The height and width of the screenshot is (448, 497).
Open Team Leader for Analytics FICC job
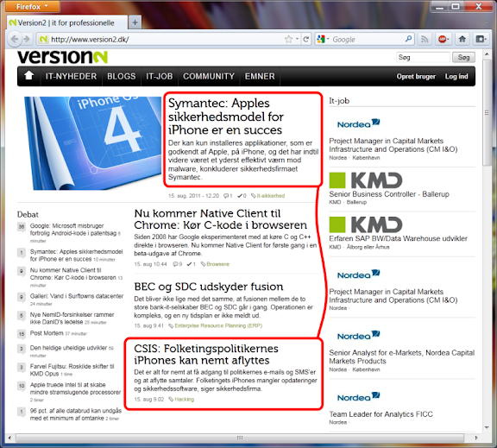tap(381, 414)
